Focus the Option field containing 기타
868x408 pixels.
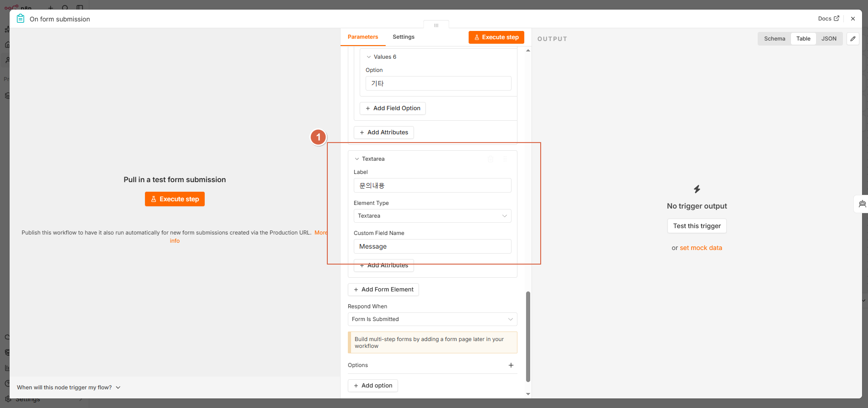point(438,83)
